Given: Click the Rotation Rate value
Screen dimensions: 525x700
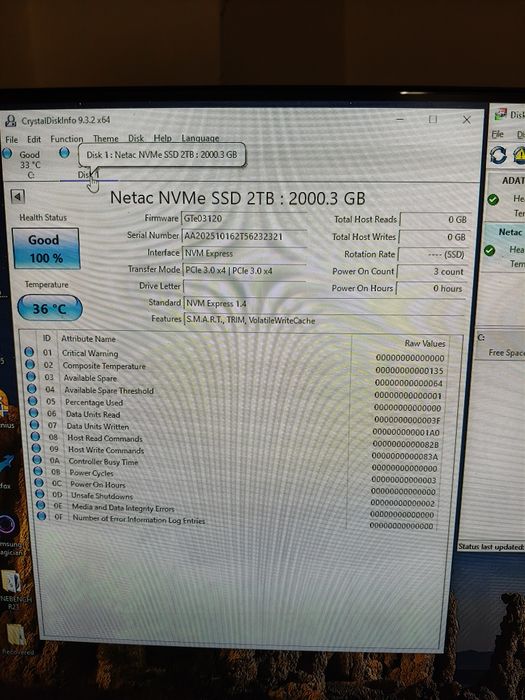Looking at the screenshot, I should (x=433, y=254).
